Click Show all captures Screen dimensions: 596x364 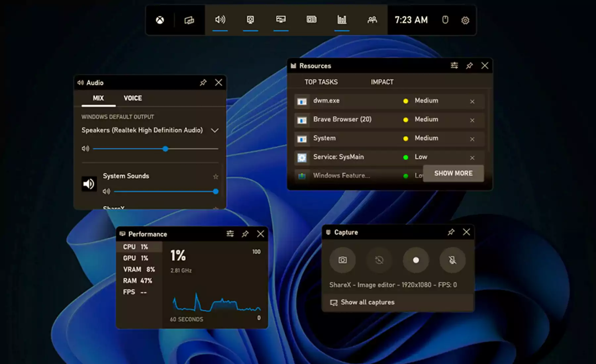pos(368,302)
